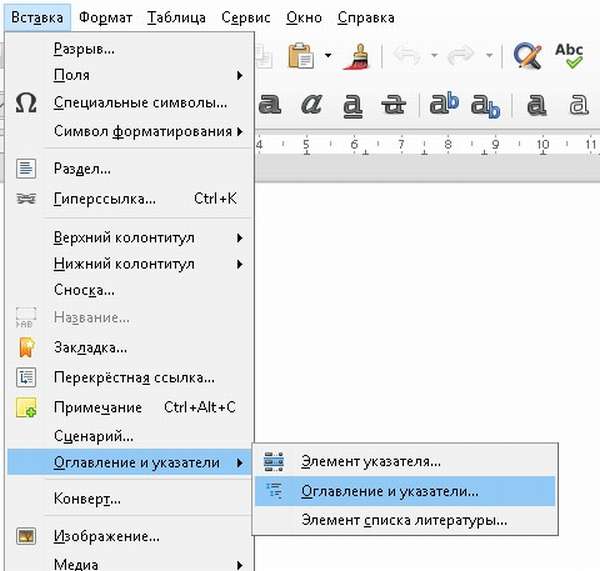Choose Примечание menu entry
Screen dimensions: 600x571
tap(129, 407)
